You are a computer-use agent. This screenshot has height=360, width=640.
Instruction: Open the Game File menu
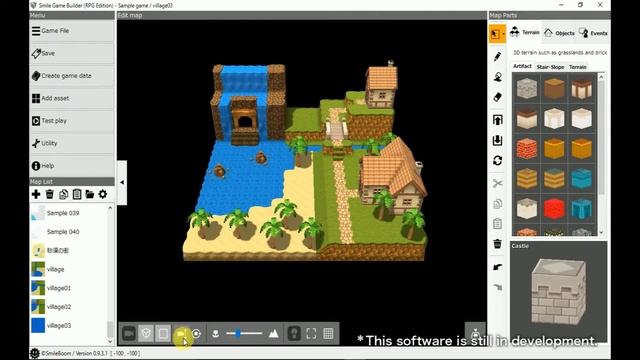coord(72,31)
